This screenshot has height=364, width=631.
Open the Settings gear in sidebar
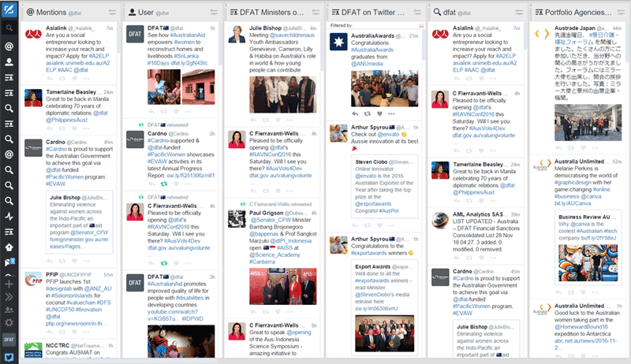9,322
